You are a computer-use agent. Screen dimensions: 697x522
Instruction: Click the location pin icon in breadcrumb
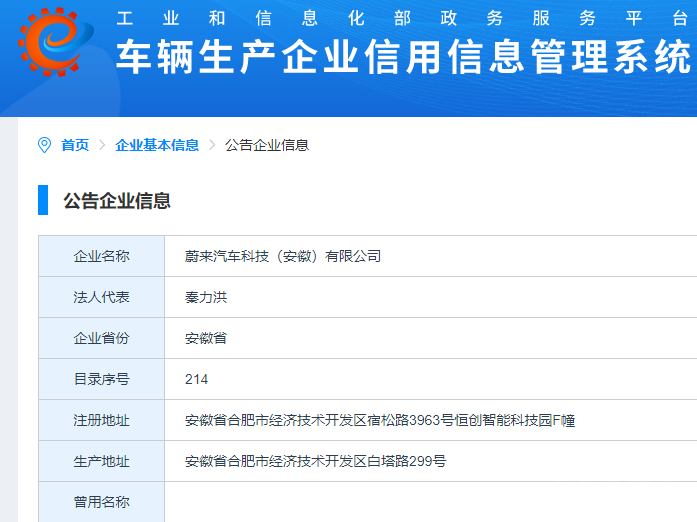44,145
